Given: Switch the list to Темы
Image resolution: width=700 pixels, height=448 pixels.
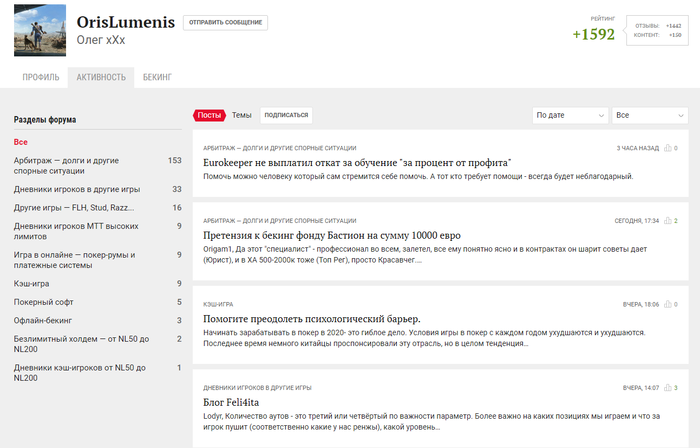Looking at the screenshot, I should (x=242, y=115).
